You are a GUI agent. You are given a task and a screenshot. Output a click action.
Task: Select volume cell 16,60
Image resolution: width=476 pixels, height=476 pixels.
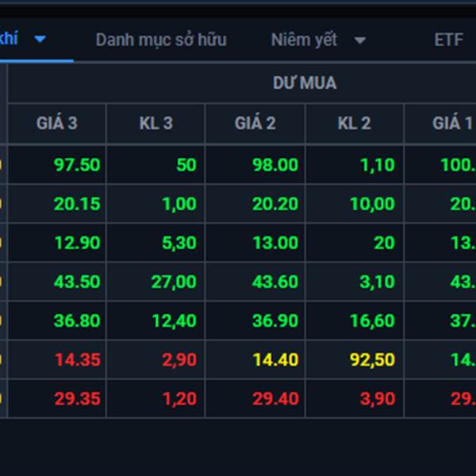click(355, 321)
